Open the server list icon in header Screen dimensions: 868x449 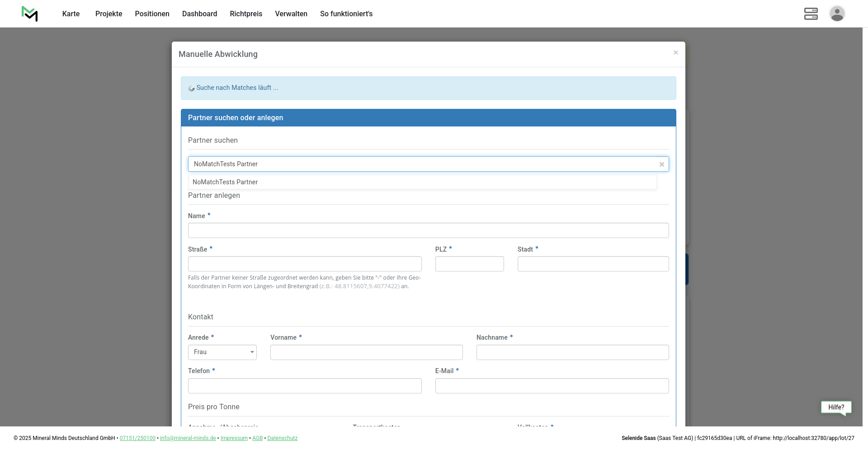coord(811,14)
